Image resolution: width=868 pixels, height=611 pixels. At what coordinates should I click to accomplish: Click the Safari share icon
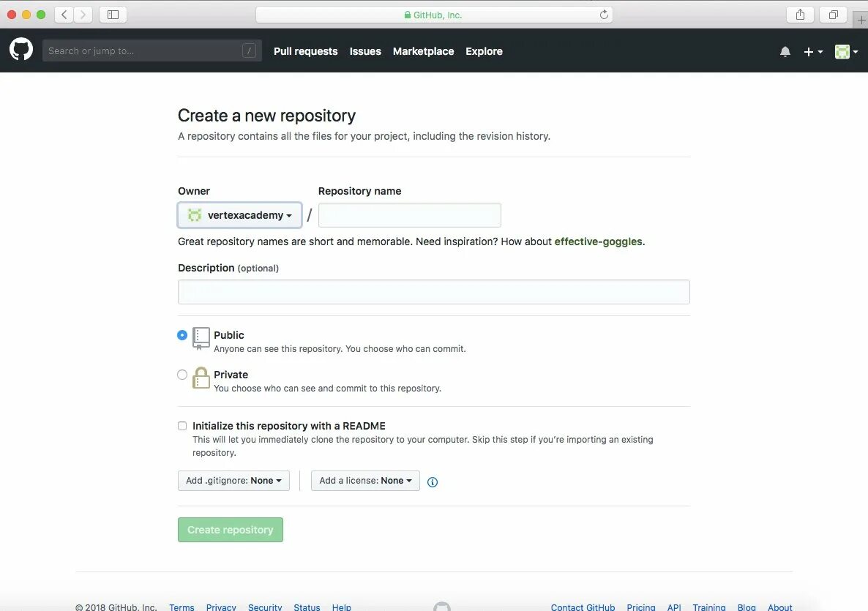click(x=800, y=15)
